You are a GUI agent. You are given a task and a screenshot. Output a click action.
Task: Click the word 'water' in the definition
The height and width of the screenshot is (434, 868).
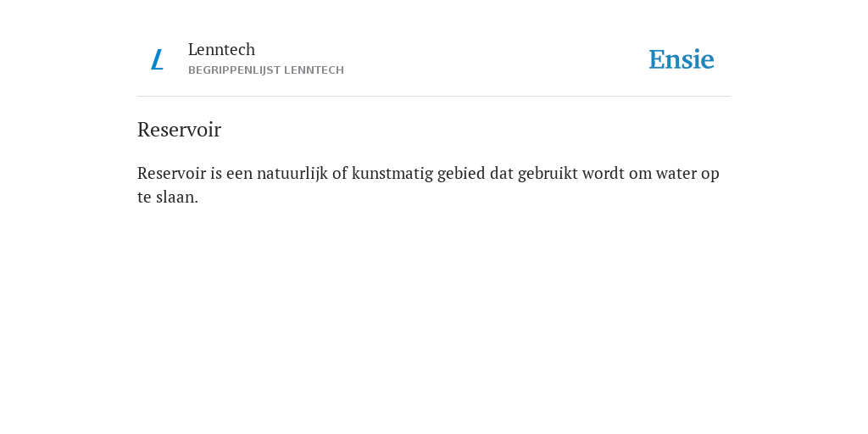pyautogui.click(x=676, y=174)
